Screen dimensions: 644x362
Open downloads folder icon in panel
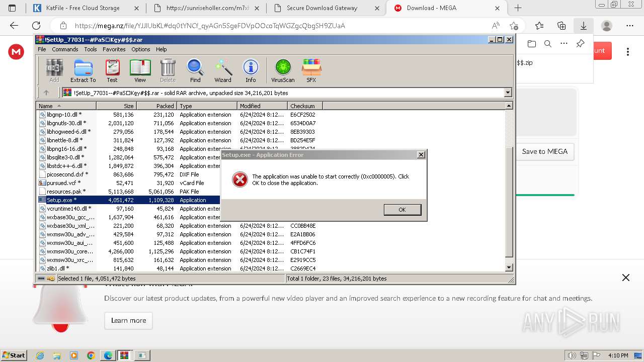coord(532,44)
